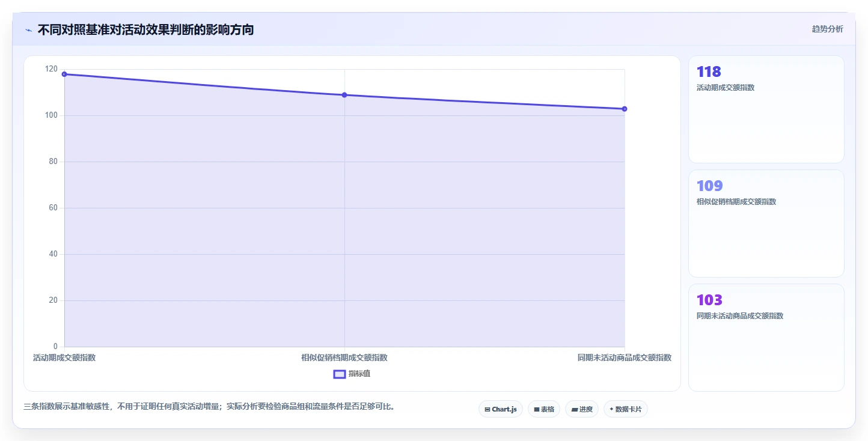Viewport: 868px width, 441px height.
Task: Click the y-axis tick label 100
Action: [x=52, y=115]
